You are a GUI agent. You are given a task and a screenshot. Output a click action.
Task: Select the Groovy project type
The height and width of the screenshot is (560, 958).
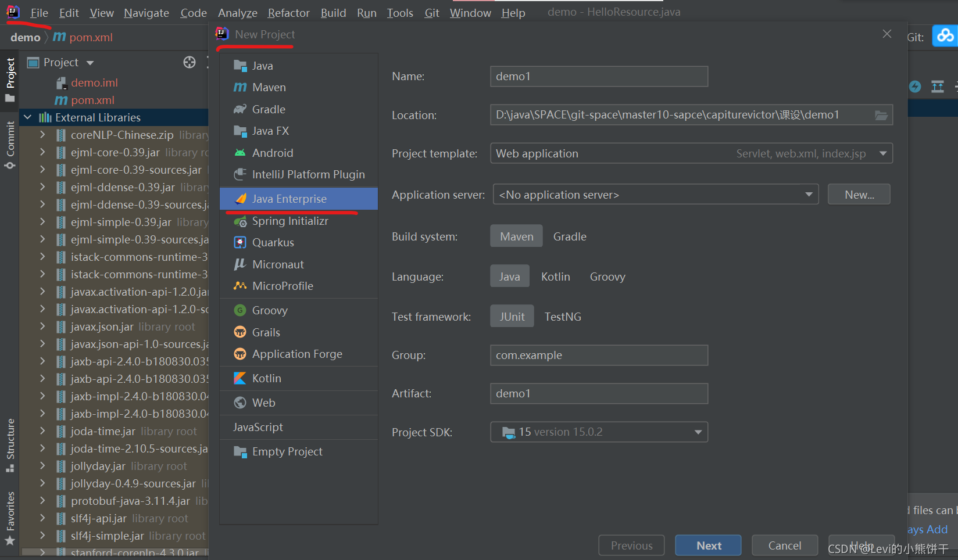(x=299, y=310)
